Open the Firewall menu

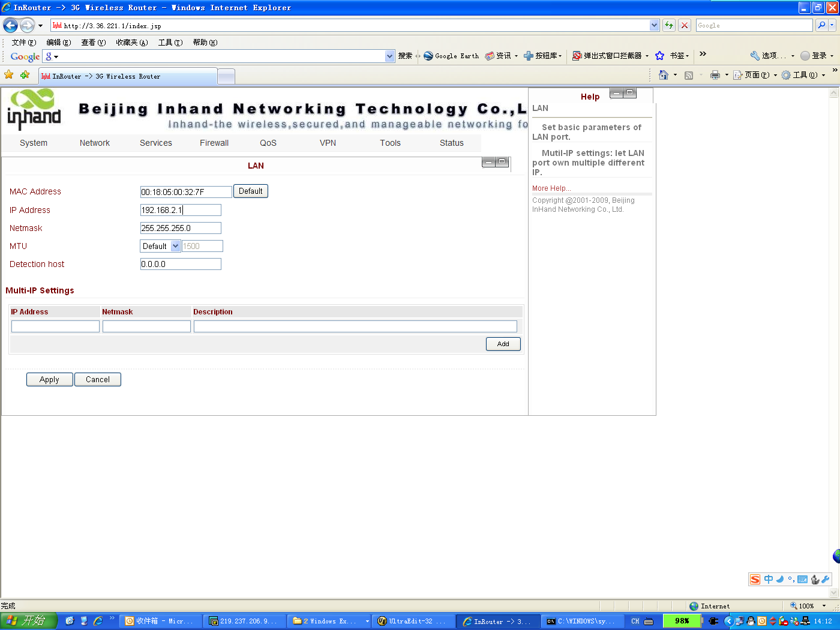pyautogui.click(x=214, y=143)
